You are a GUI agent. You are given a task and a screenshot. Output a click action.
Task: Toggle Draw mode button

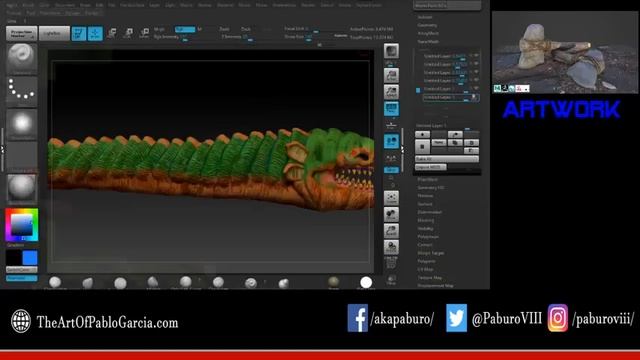[x=95, y=33]
